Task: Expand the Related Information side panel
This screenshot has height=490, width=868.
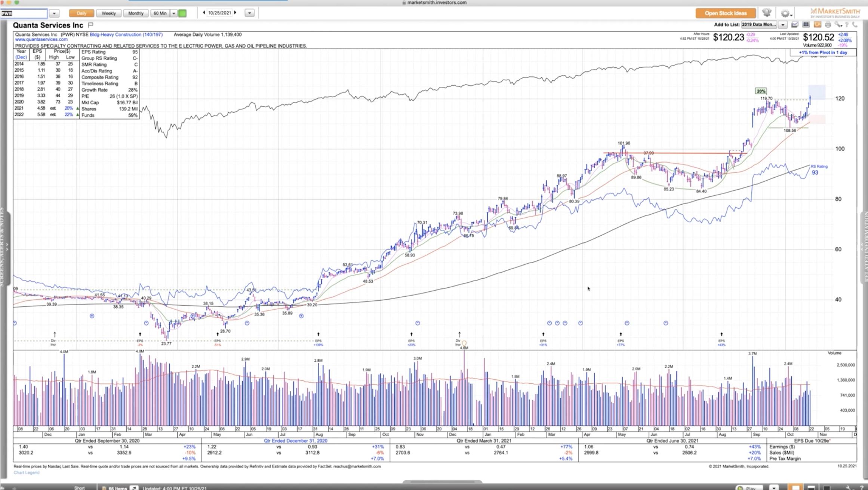Action: 864,247
